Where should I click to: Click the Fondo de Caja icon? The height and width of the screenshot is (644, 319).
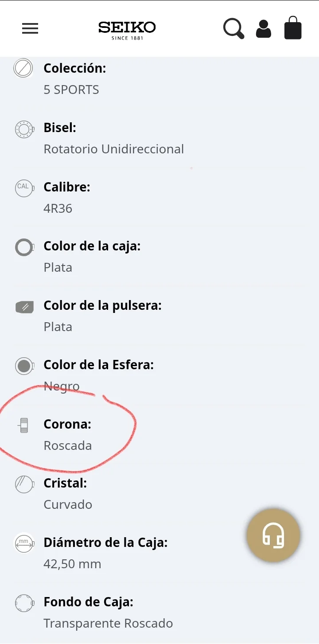pyautogui.click(x=24, y=603)
